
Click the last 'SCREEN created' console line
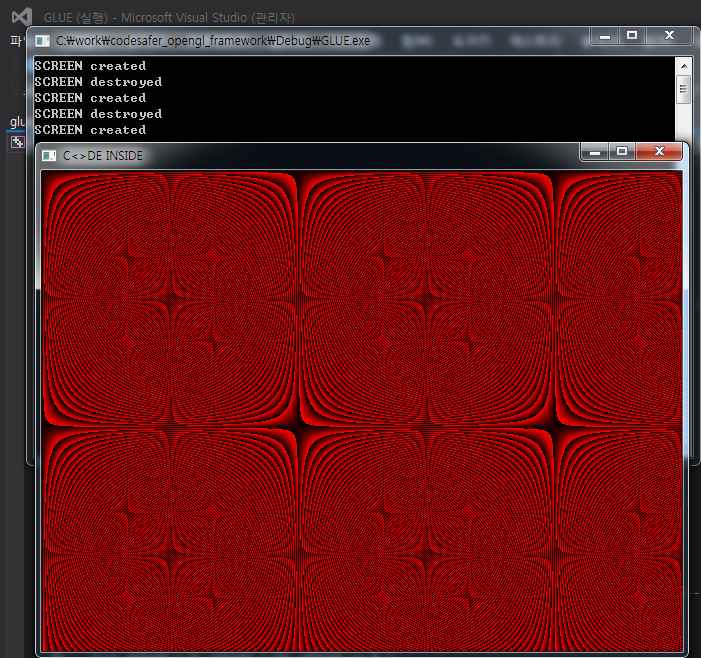click(90, 130)
